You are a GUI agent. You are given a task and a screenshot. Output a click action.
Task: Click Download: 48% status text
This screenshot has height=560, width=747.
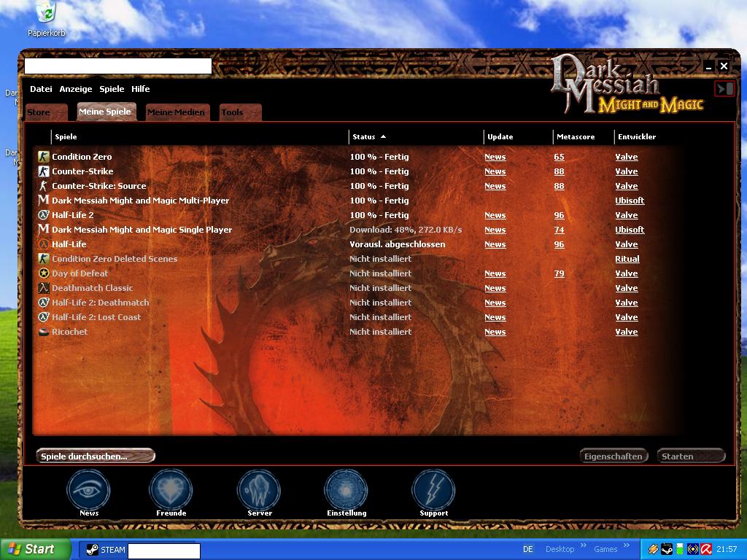click(x=406, y=230)
